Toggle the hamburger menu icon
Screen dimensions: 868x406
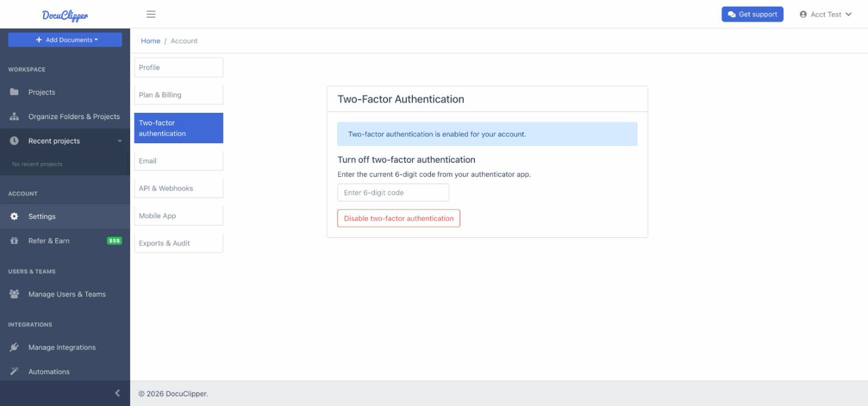coord(151,14)
